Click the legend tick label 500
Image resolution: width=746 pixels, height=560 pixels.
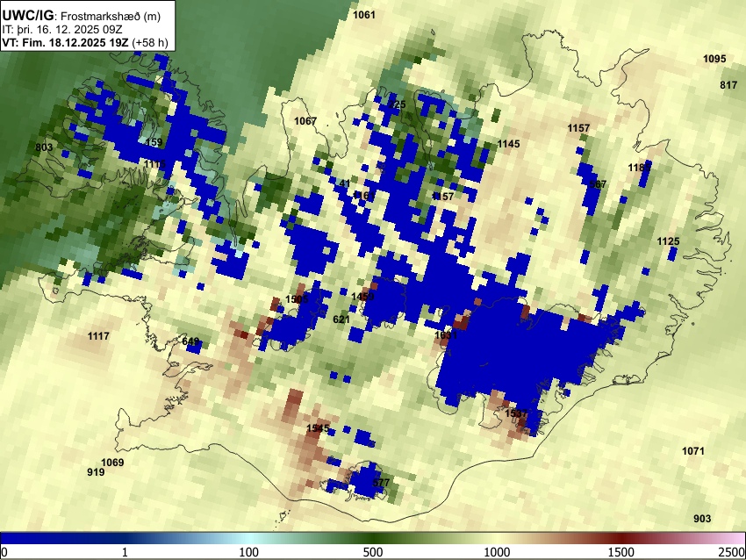point(373,552)
